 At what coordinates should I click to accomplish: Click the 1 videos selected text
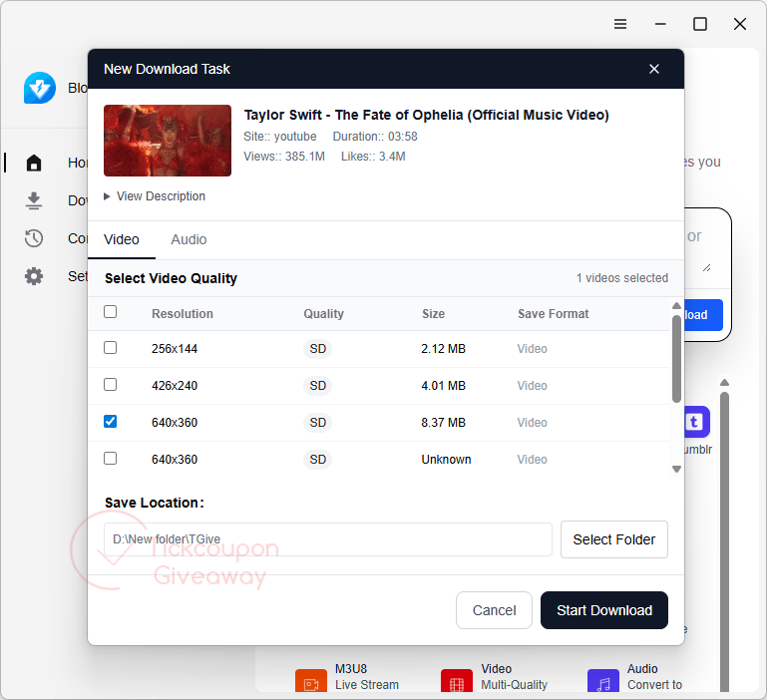coord(621,278)
